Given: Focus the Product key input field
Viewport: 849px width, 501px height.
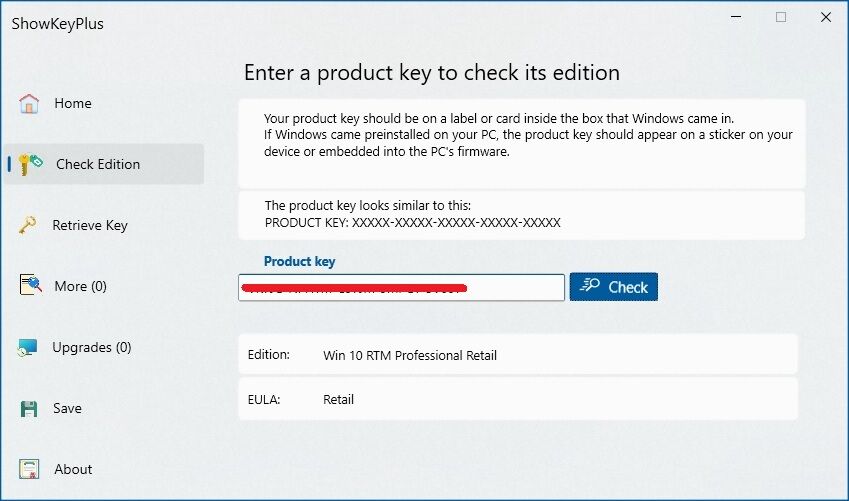Looking at the screenshot, I should 401,288.
